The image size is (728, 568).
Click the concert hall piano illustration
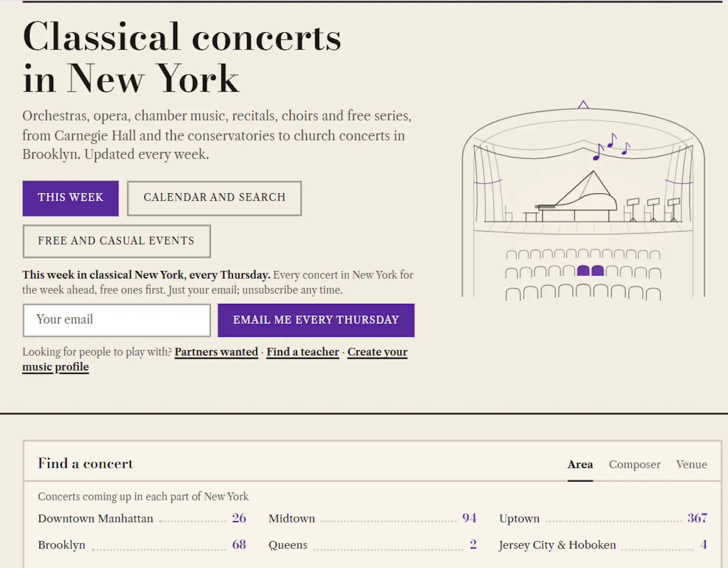click(583, 200)
